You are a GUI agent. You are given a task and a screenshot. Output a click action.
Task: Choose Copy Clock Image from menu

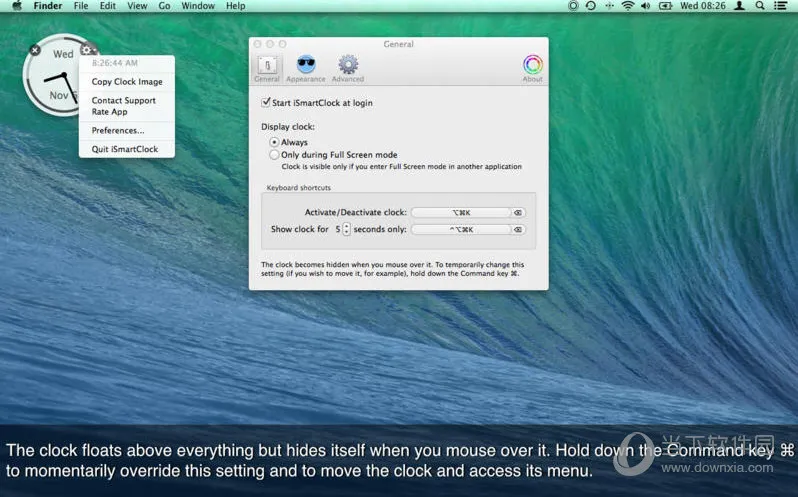pyautogui.click(x=127, y=81)
